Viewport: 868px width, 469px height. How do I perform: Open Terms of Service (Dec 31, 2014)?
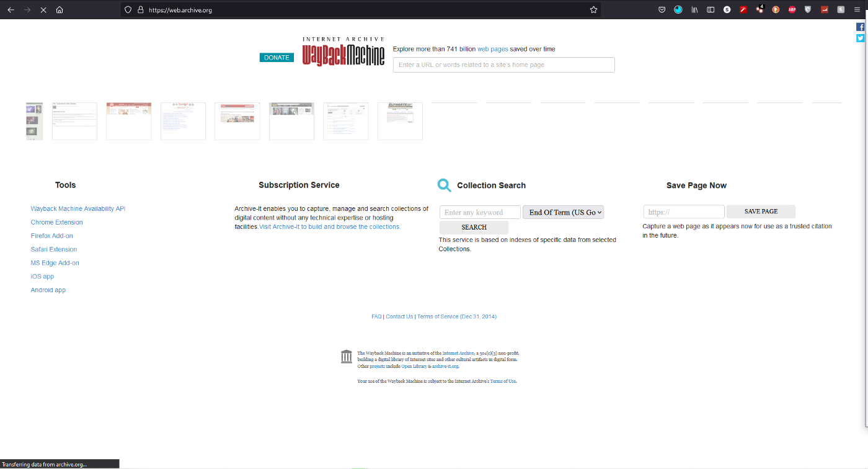click(x=457, y=316)
